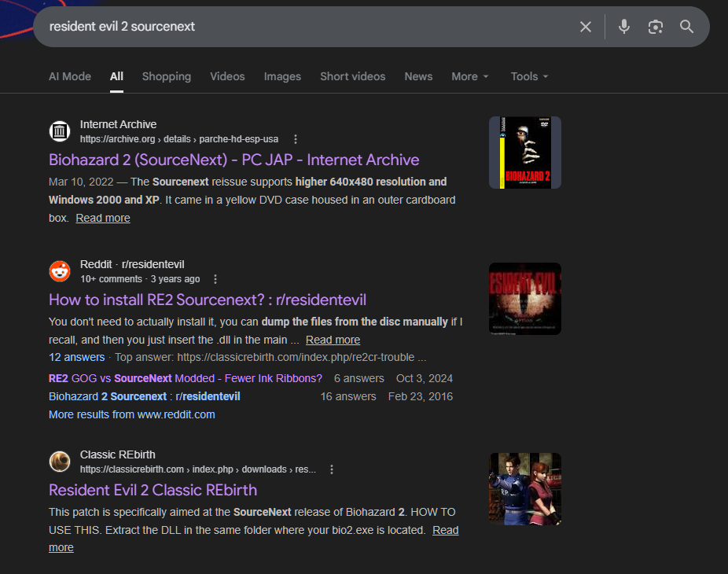The width and height of the screenshot is (728, 574).
Task: Expand the Tools dropdown
Action: [x=529, y=76]
